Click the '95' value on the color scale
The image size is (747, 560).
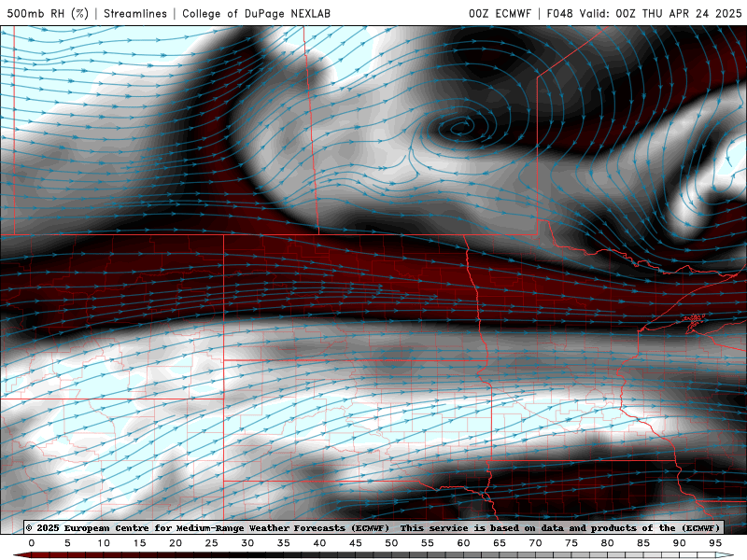click(x=715, y=543)
